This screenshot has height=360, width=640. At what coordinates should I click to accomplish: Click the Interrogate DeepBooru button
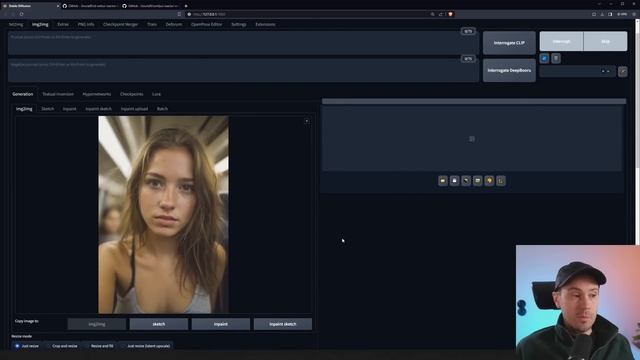(x=509, y=71)
